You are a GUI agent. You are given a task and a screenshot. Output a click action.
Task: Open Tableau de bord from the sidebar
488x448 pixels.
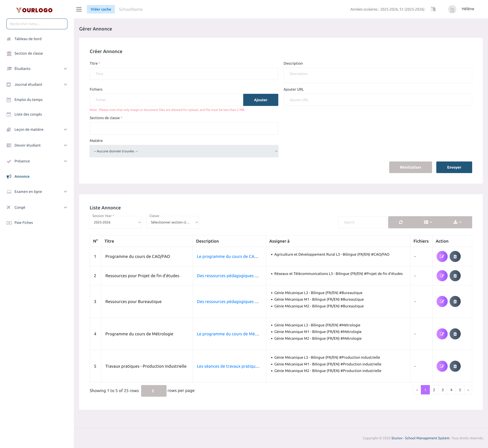coord(28,39)
